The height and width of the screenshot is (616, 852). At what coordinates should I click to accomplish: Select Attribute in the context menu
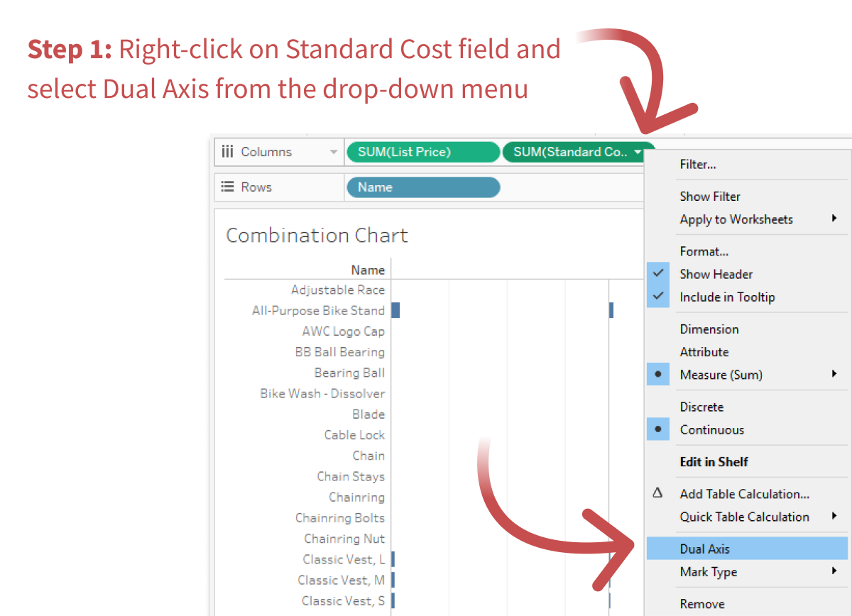[x=704, y=351]
